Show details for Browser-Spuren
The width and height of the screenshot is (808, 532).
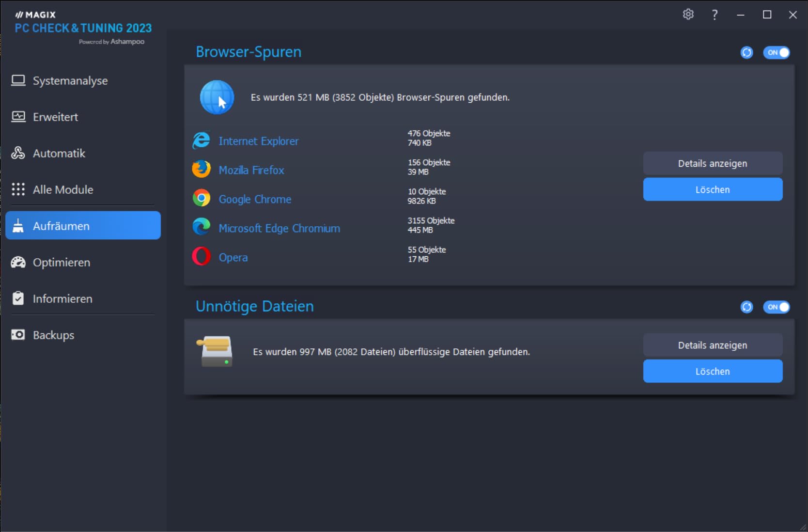(x=713, y=163)
